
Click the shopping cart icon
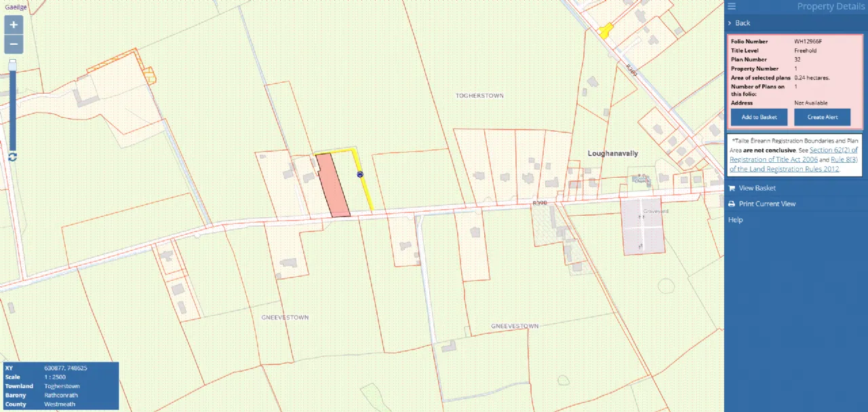pos(732,188)
